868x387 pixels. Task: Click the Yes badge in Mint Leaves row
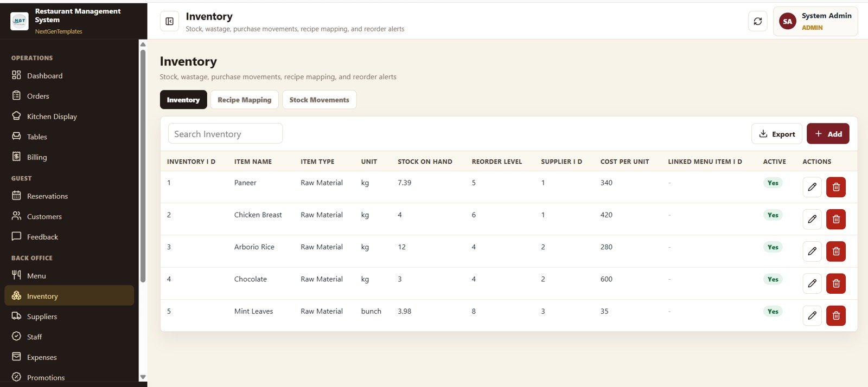pos(773,311)
